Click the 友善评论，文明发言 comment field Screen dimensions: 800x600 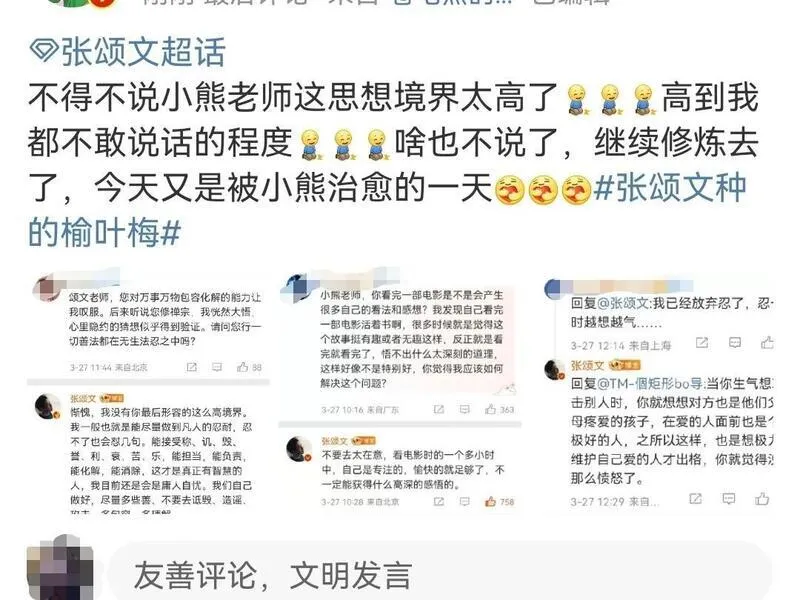click(x=440, y=571)
